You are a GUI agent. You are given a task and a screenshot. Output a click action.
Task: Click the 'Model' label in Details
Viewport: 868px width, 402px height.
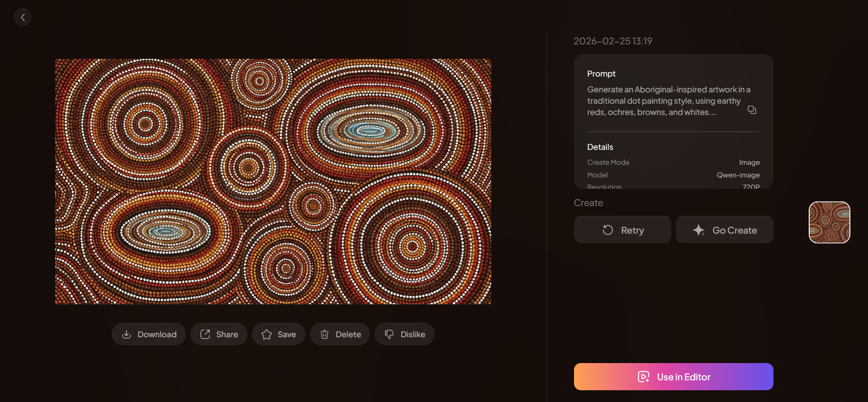[598, 175]
